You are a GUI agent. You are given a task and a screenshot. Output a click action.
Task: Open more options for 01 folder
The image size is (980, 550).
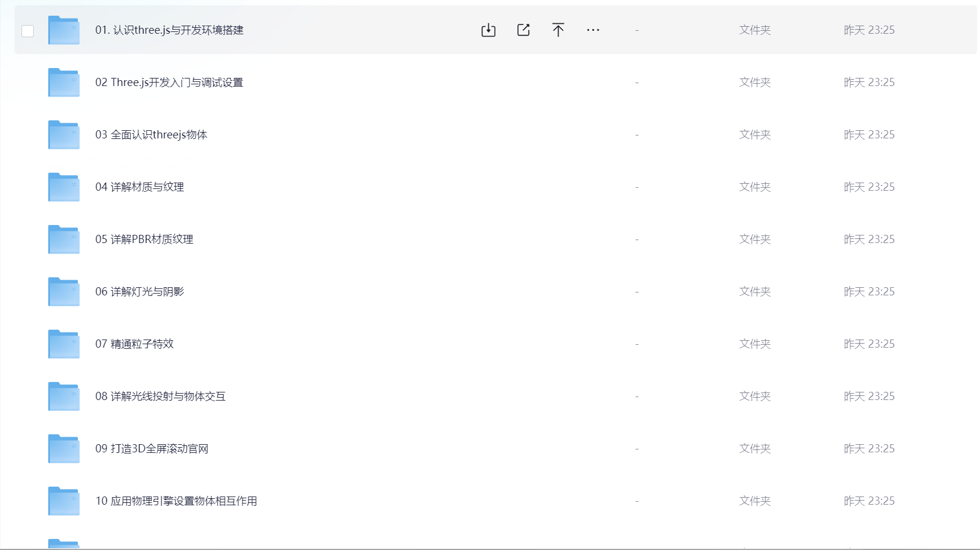point(593,30)
